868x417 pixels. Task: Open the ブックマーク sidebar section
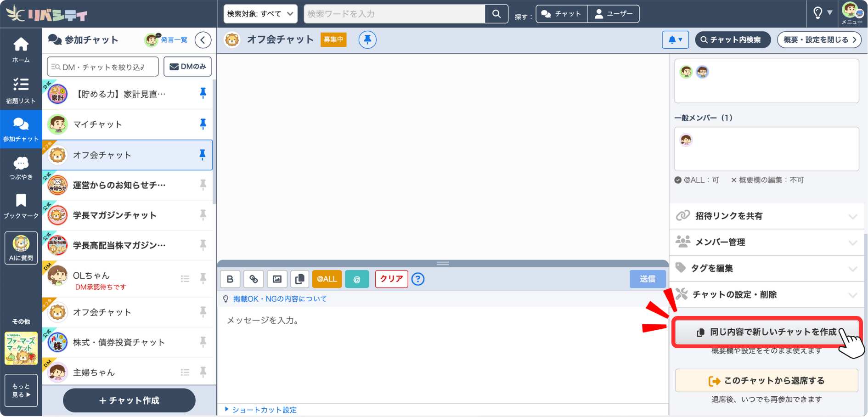pyautogui.click(x=21, y=205)
